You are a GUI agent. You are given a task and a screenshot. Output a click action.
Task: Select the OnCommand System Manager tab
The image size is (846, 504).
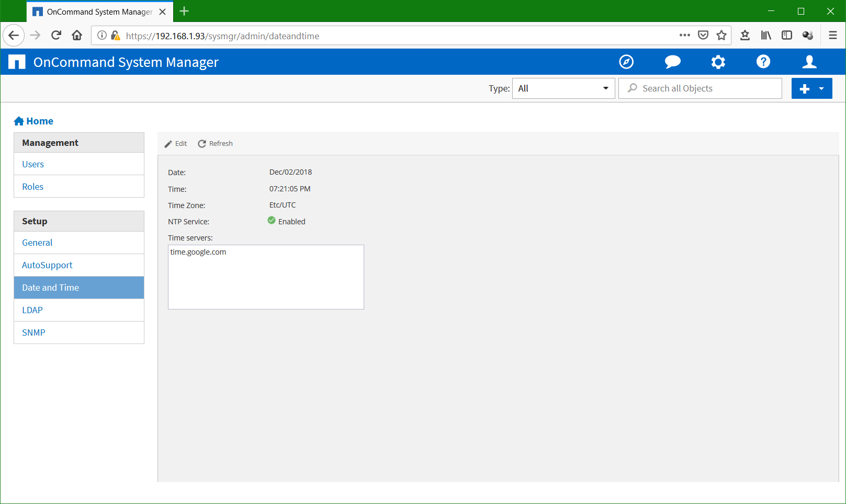point(99,12)
